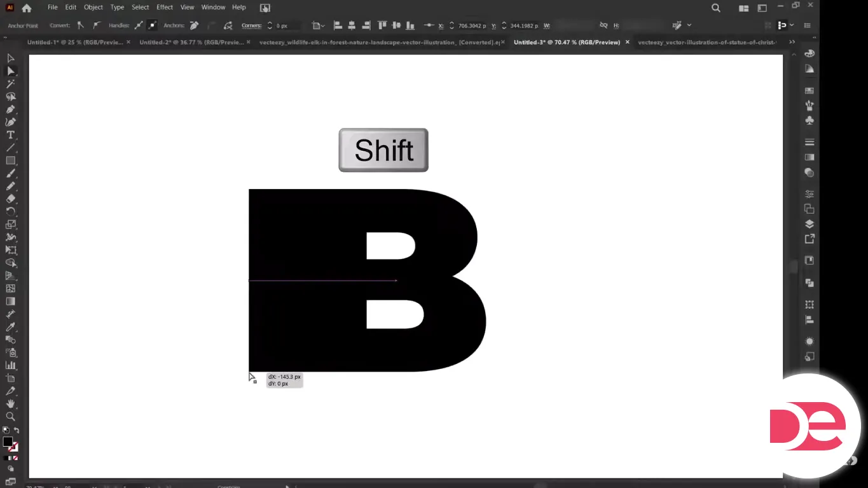Select the Scale tool
Screen dimensions: 868x488
(11, 224)
